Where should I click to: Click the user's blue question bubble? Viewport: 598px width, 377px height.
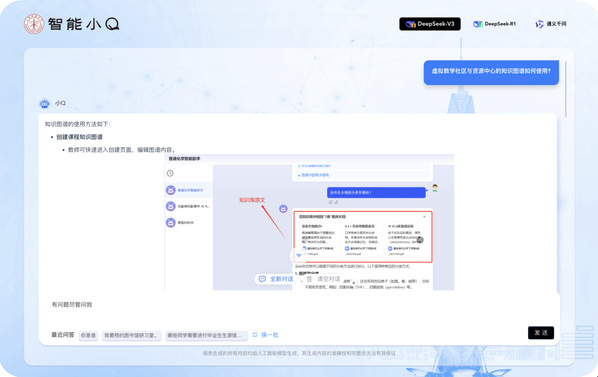[491, 72]
